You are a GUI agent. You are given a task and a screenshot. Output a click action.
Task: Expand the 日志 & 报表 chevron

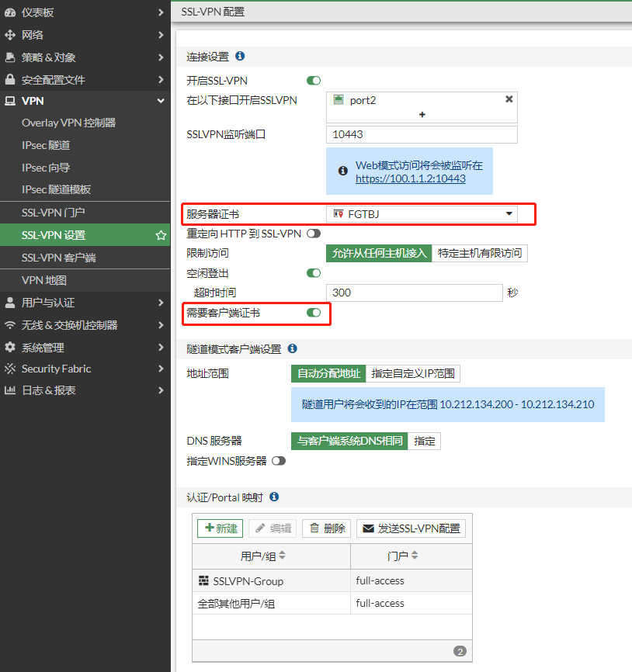pos(161,390)
